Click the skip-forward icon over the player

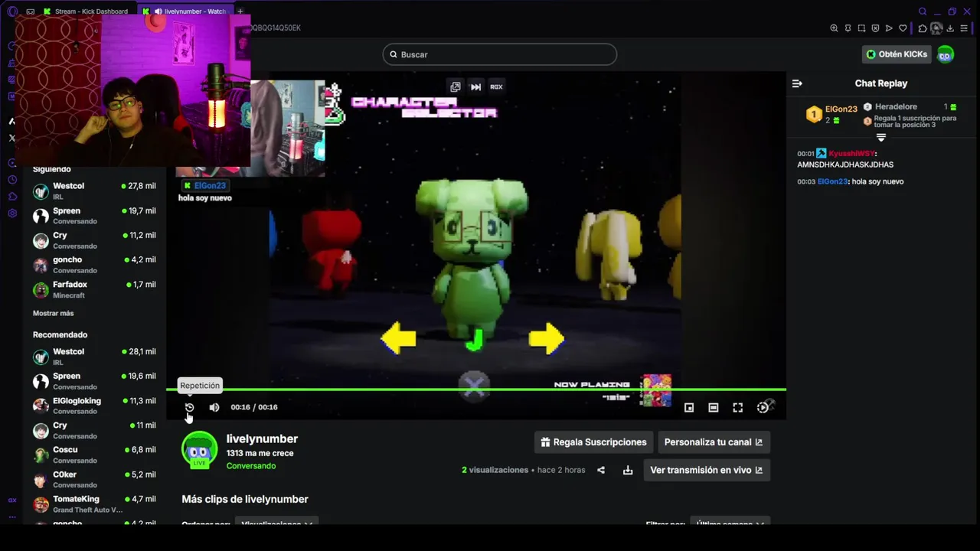pyautogui.click(x=475, y=86)
